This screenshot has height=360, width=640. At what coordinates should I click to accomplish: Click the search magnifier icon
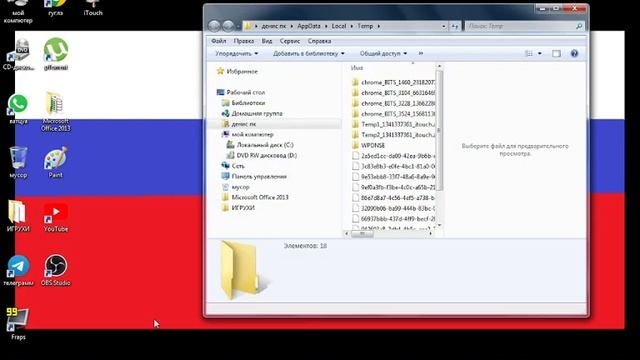coord(579,26)
